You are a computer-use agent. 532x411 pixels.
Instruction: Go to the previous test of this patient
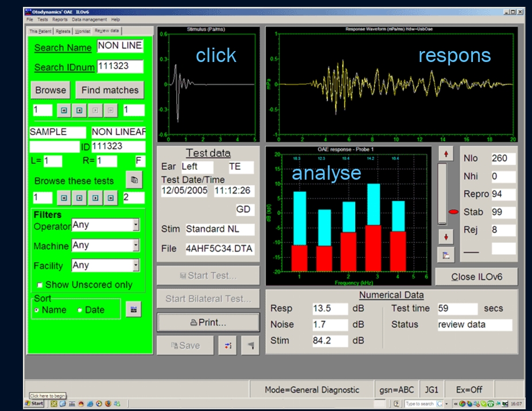[x=79, y=198]
